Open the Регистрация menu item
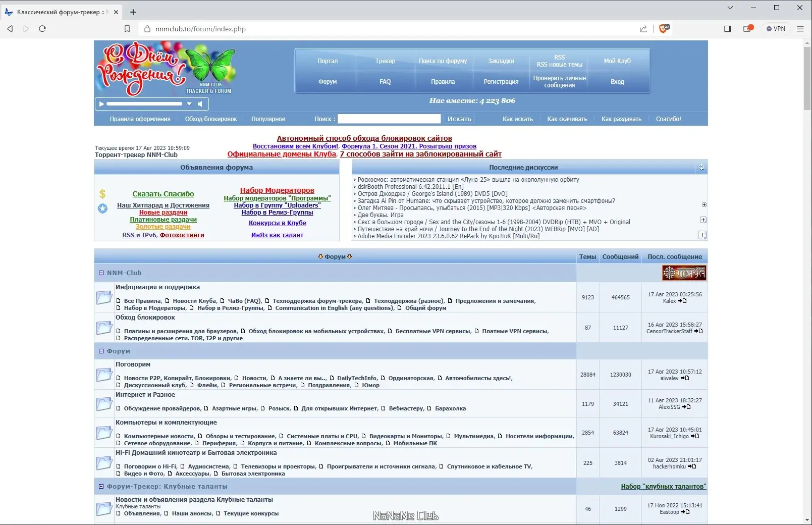The height and width of the screenshot is (525, 812). (501, 82)
